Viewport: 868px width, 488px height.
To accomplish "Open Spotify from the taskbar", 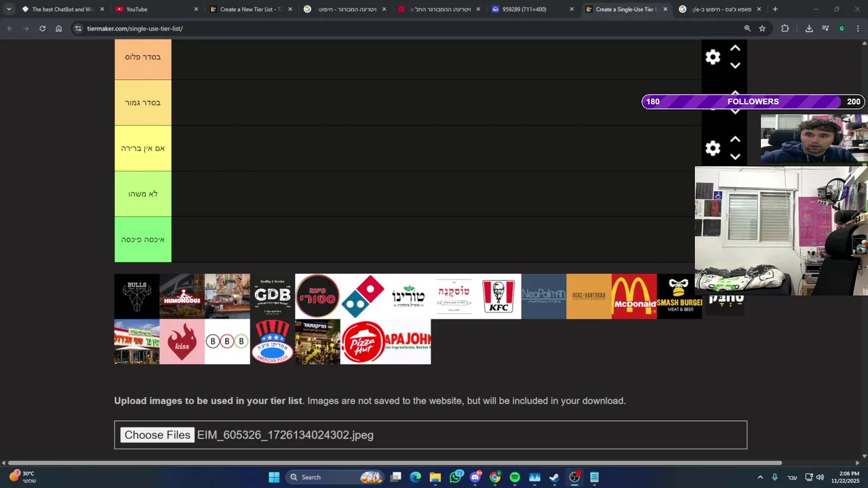I will 515,477.
